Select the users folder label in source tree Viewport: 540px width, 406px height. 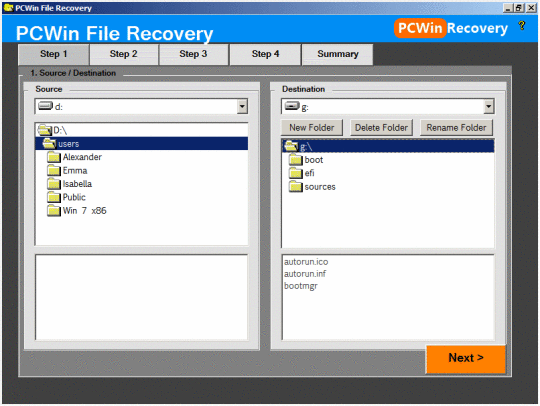tap(69, 144)
